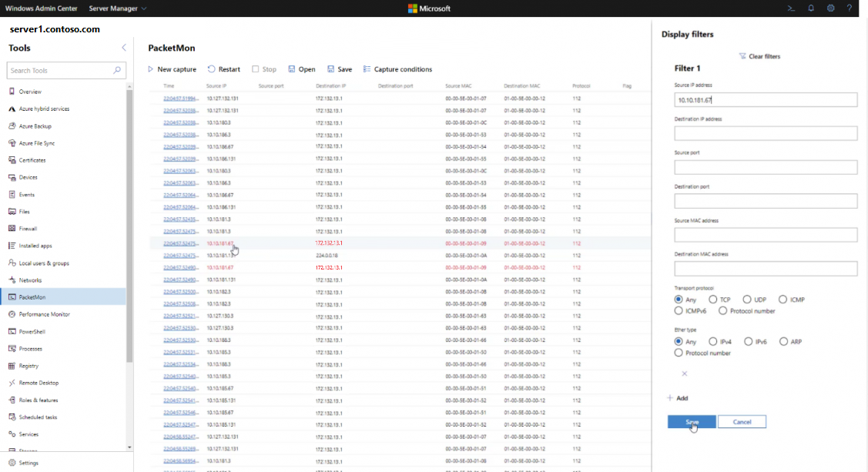
Task: Open the top bar settings gear
Action: coord(831,8)
